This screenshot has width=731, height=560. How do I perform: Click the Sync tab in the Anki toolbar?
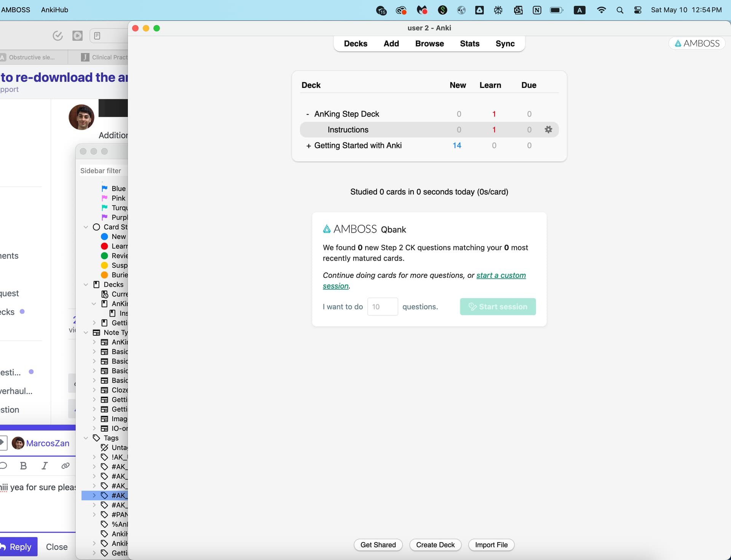(x=504, y=44)
